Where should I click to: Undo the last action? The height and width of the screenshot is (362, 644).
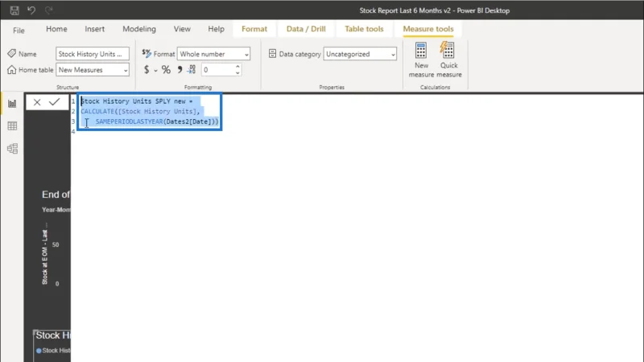click(x=31, y=10)
